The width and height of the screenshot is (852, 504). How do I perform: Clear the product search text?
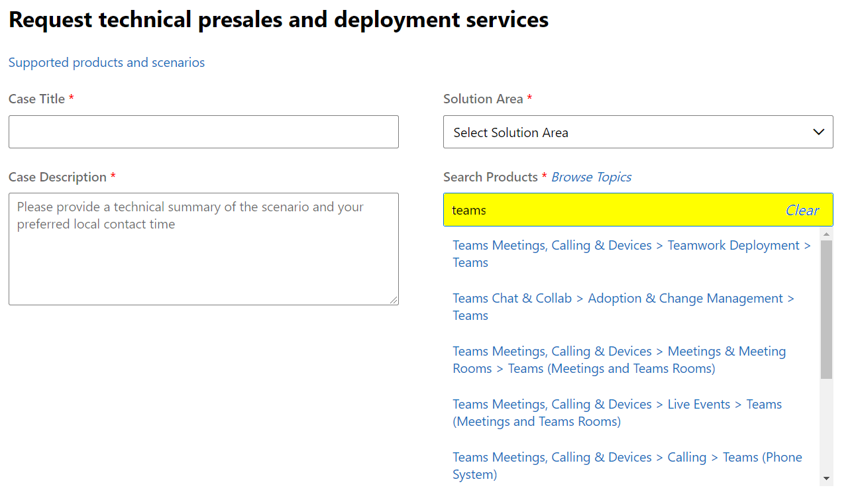[x=802, y=210]
